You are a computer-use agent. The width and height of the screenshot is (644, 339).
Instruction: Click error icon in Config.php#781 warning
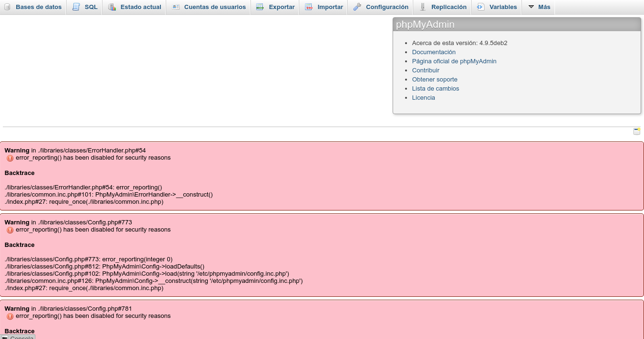(x=10, y=316)
